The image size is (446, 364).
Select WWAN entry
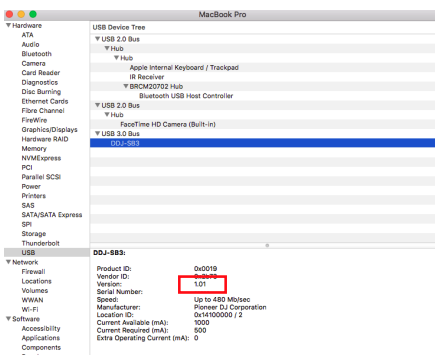32,300
